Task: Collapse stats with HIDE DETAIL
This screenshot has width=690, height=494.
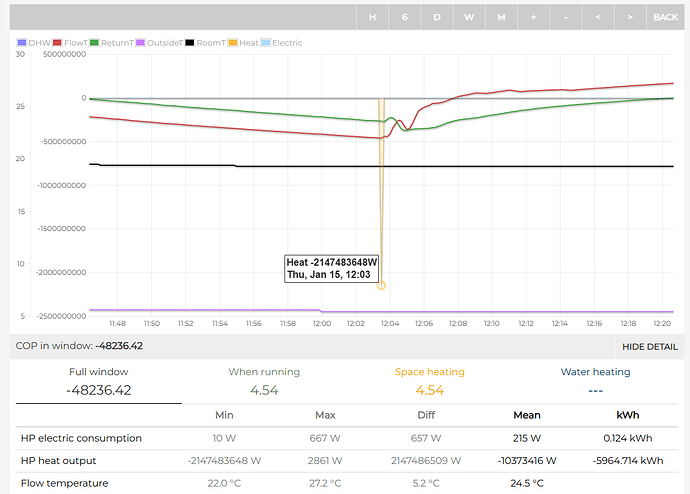Action: (649, 346)
